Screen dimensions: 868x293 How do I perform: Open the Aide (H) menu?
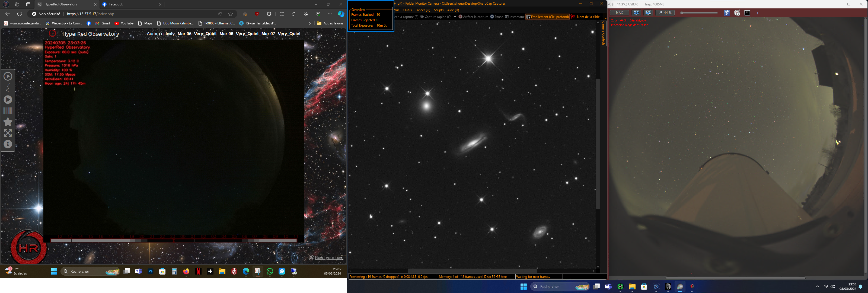[x=453, y=10]
